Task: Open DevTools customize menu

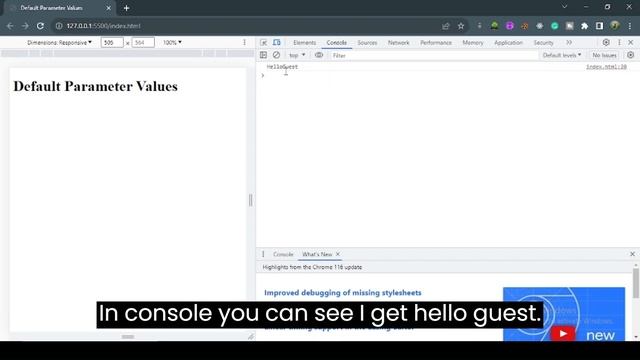Action: 619,42
